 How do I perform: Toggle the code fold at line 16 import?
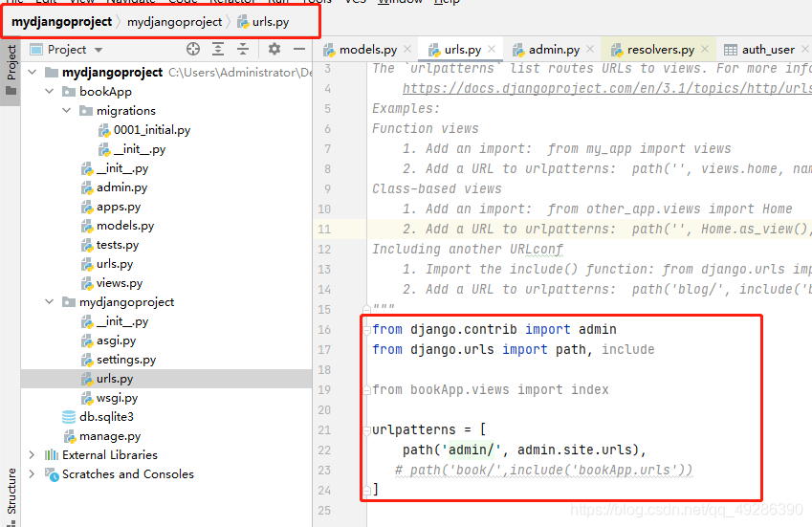(x=366, y=330)
